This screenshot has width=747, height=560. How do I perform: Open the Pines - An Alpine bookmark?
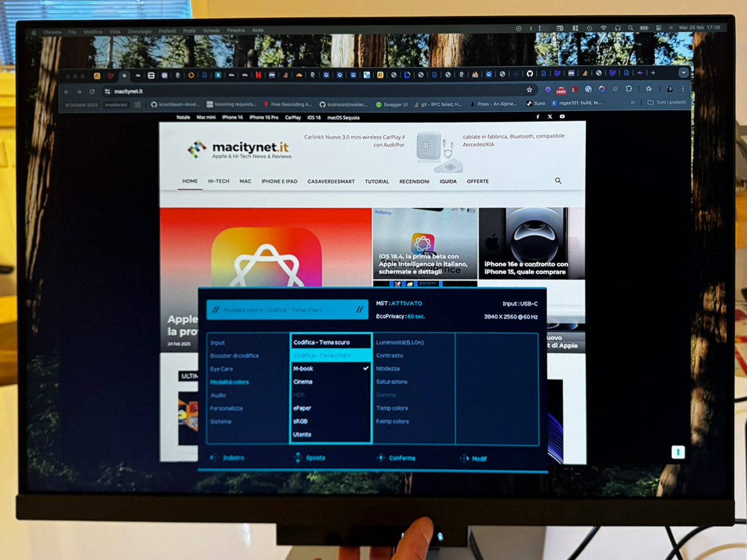[493, 104]
